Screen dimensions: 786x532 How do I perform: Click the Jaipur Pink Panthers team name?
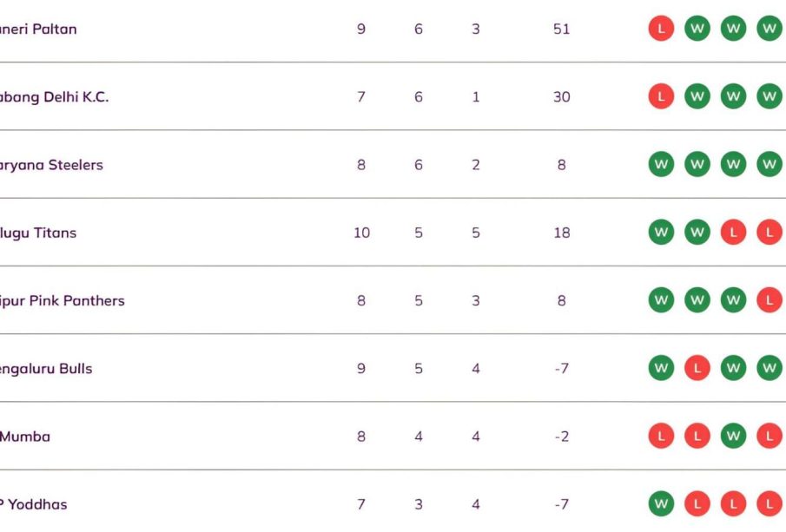pyautogui.click(x=63, y=300)
